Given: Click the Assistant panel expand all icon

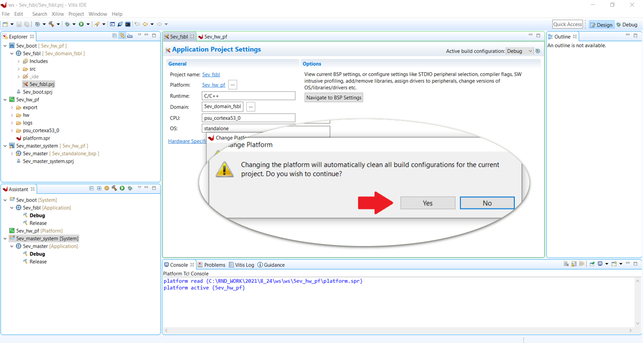Looking at the screenshot, I should pos(99,188).
